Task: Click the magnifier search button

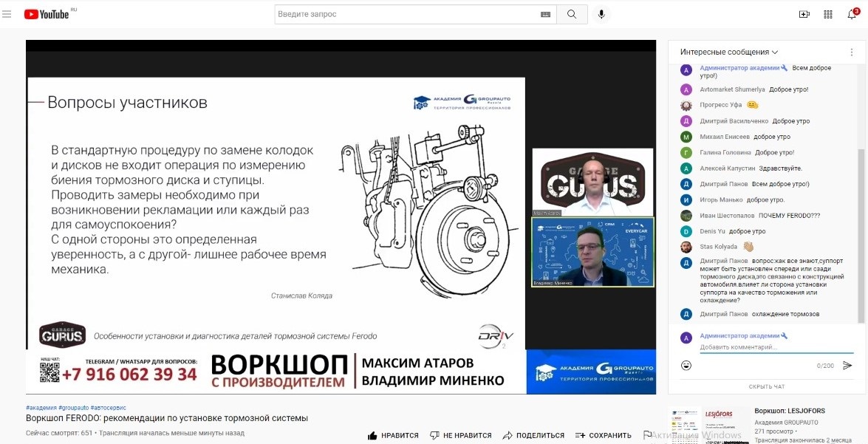Action: [x=572, y=14]
